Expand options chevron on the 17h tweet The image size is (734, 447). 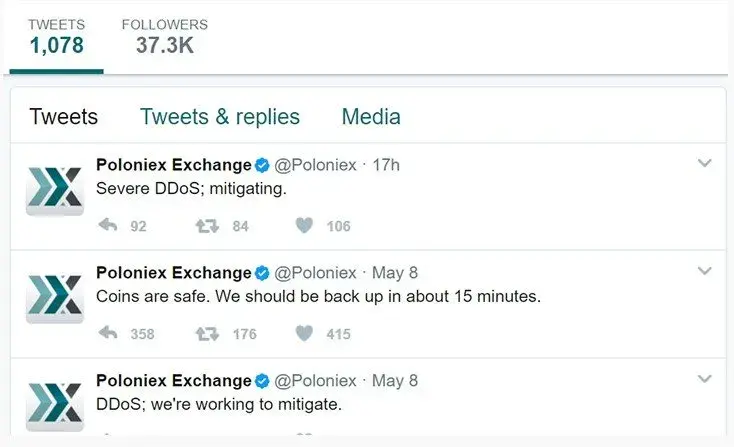[x=704, y=163]
